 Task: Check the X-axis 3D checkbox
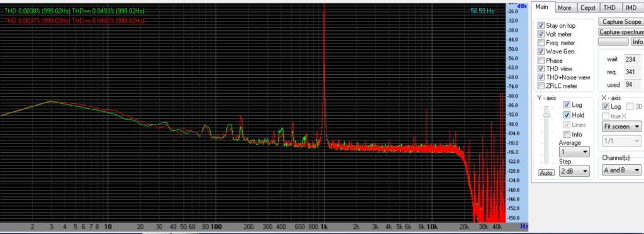pos(630,106)
